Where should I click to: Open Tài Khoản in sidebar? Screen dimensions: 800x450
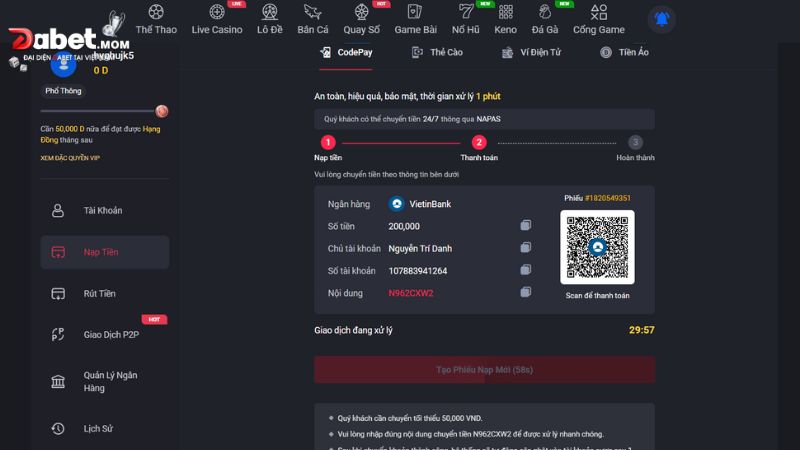point(105,210)
